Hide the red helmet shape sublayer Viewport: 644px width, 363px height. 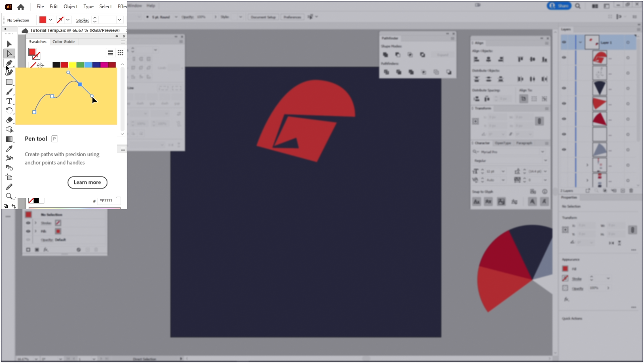pyautogui.click(x=564, y=57)
